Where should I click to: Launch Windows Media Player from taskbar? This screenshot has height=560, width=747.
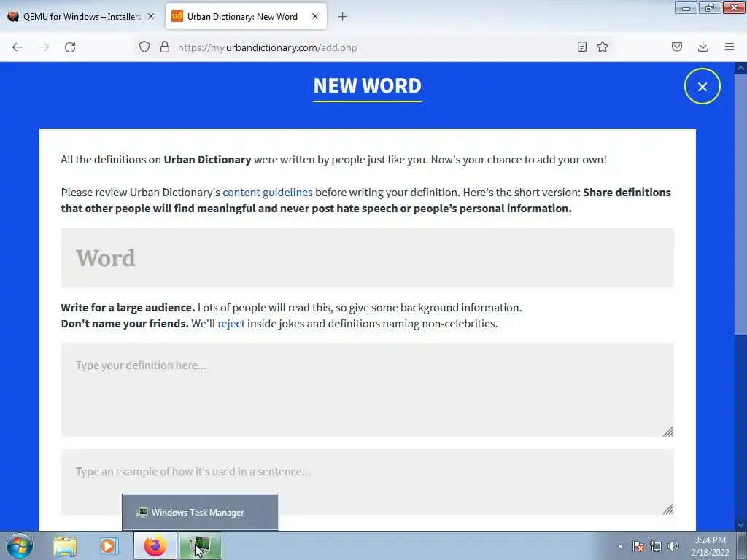click(108, 546)
